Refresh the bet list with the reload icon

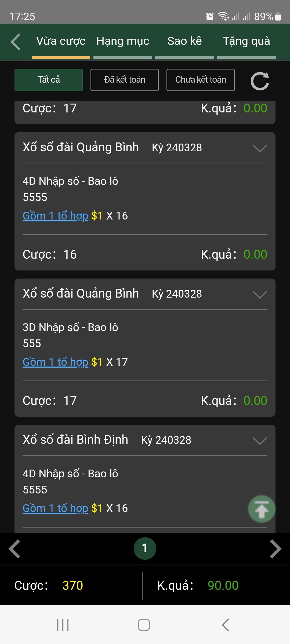tap(260, 80)
